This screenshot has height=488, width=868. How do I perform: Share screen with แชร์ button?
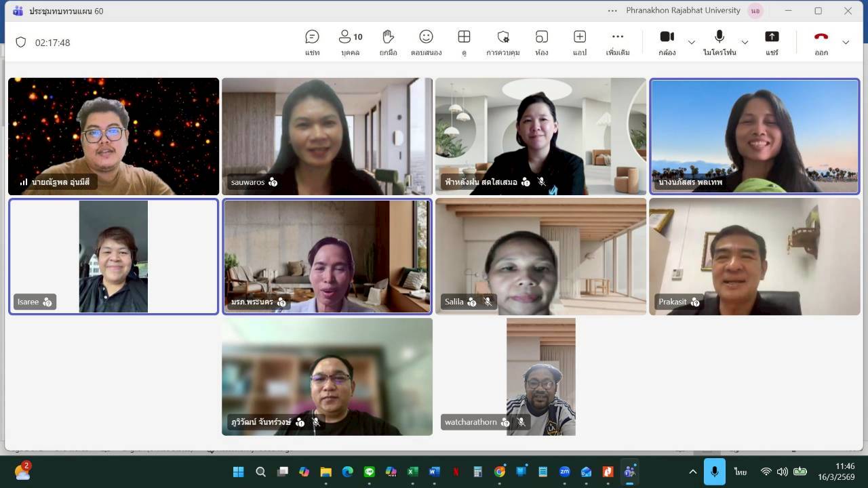(x=772, y=42)
